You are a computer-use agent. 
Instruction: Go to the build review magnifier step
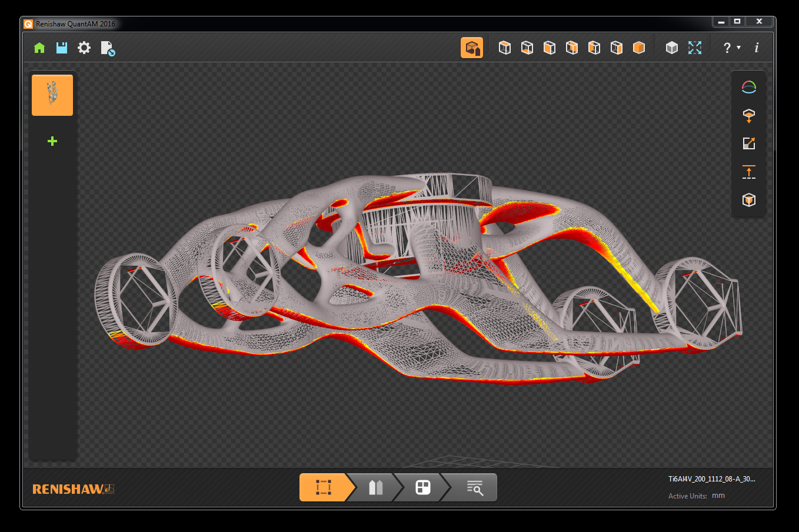click(x=474, y=487)
